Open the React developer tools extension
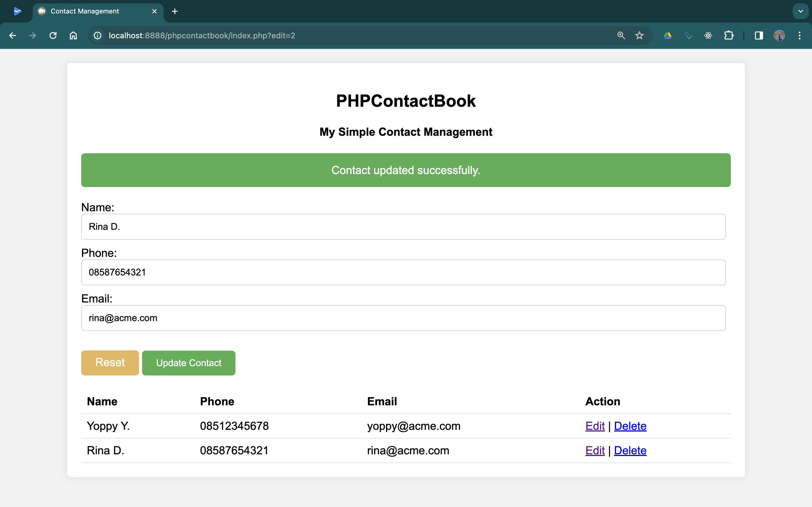812x507 pixels. (x=708, y=35)
